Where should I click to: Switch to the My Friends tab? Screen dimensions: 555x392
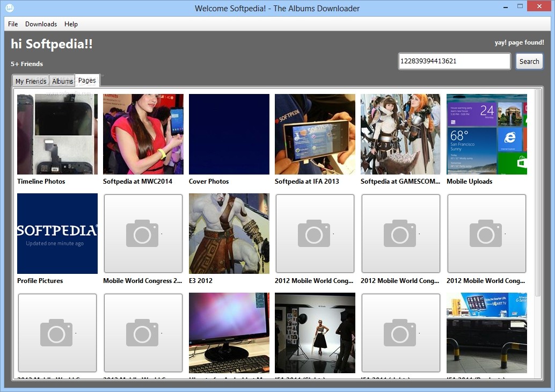click(31, 81)
